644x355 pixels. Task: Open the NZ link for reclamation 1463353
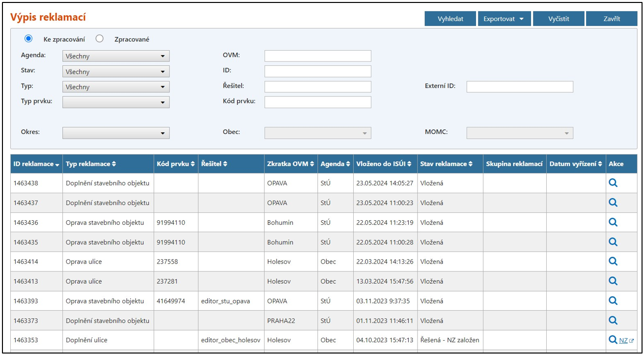click(623, 340)
